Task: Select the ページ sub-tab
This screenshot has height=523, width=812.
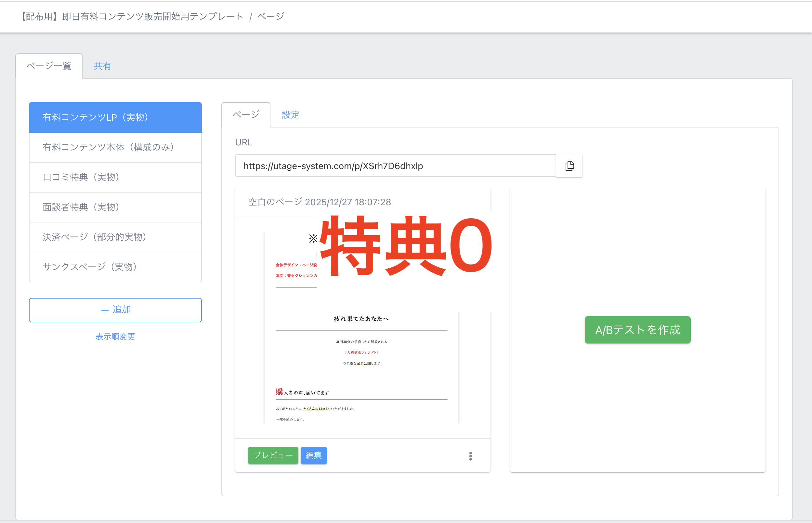Action: [246, 115]
